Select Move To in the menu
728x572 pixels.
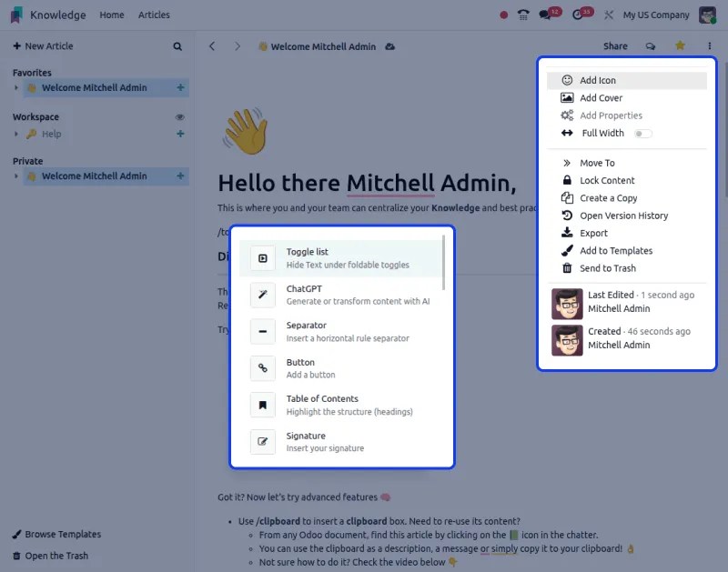[627, 163]
